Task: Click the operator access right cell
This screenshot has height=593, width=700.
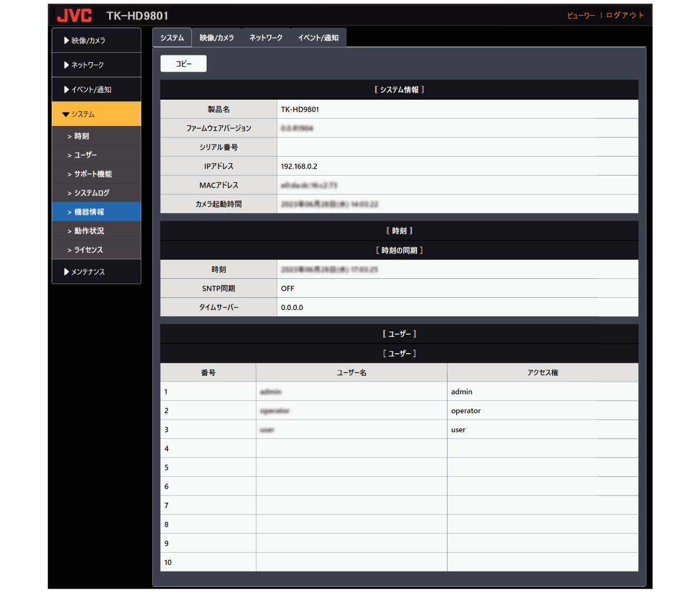Action: click(543, 411)
